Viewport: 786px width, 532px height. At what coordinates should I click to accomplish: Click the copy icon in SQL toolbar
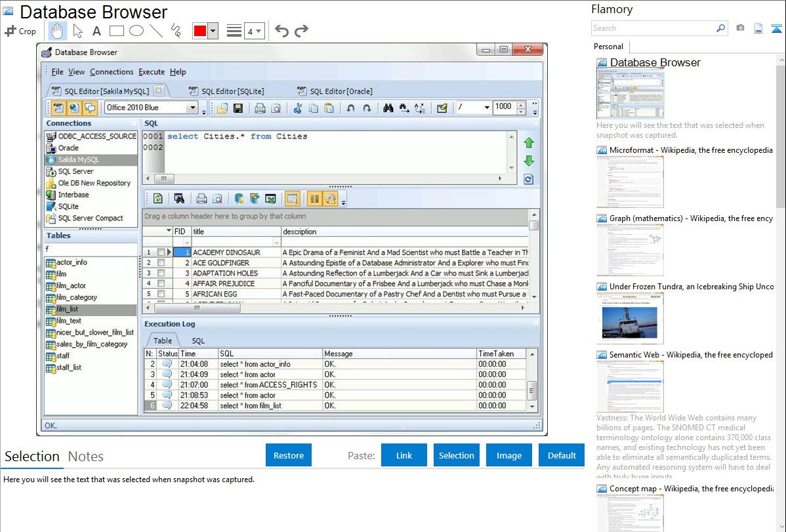[x=314, y=108]
